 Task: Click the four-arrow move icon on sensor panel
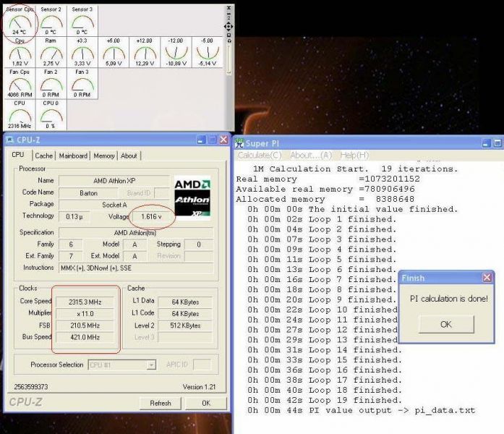(x=228, y=26)
